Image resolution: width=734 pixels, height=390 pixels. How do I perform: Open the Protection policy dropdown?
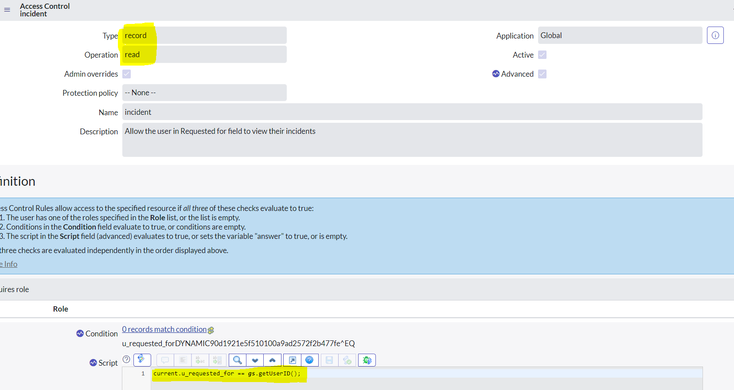pyautogui.click(x=204, y=93)
